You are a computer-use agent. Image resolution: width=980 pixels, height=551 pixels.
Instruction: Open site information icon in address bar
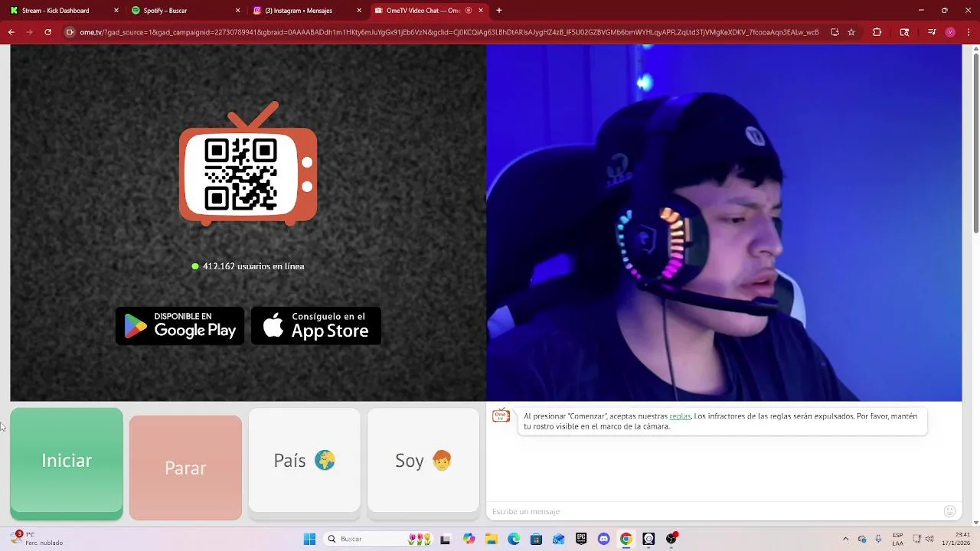[x=70, y=32]
